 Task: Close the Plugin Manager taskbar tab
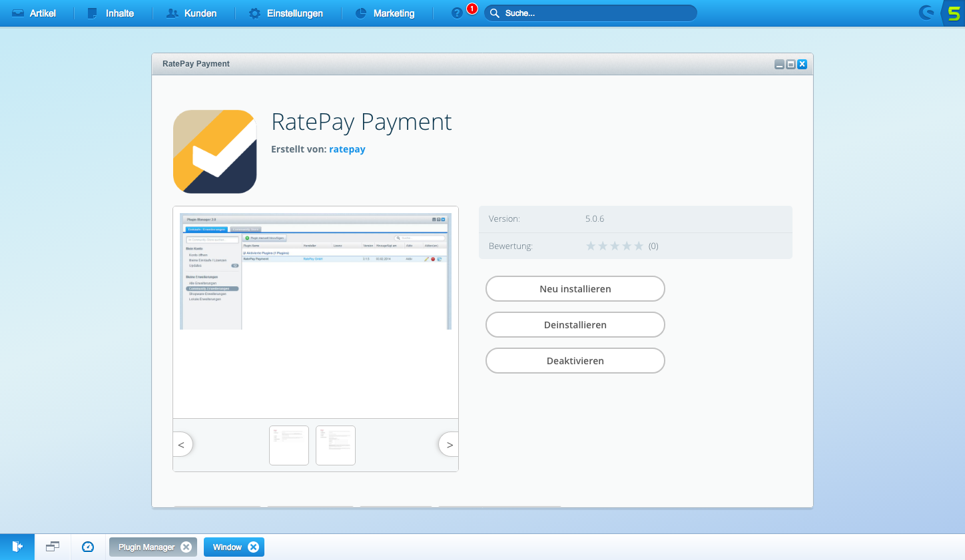pyautogui.click(x=186, y=547)
